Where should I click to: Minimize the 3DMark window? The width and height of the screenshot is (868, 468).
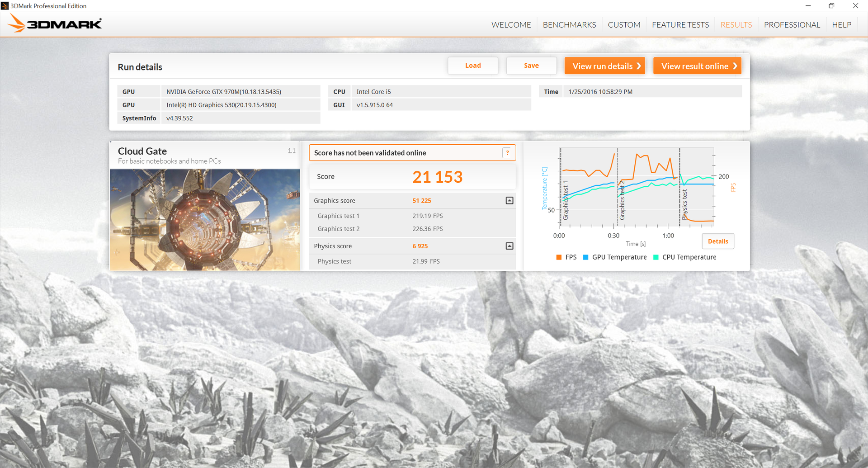(808, 6)
